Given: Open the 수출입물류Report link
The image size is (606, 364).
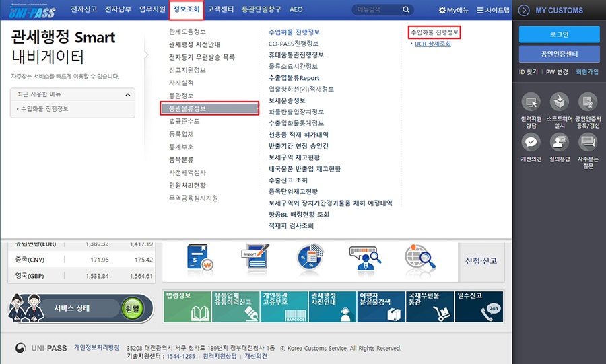Looking at the screenshot, I should click(294, 78).
